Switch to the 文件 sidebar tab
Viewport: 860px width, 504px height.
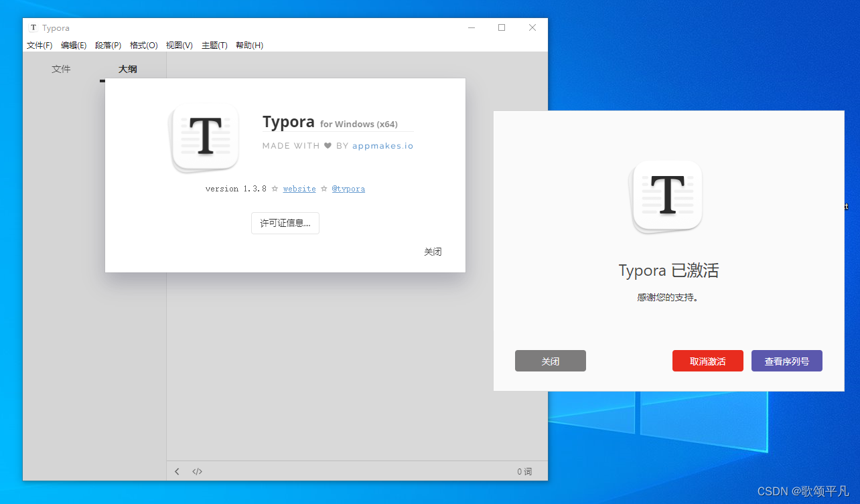[61, 69]
